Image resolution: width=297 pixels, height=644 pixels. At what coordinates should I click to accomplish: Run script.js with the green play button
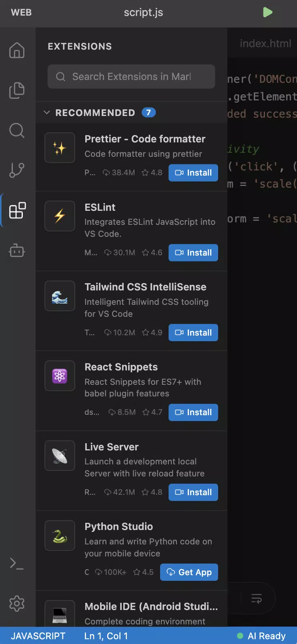[268, 12]
